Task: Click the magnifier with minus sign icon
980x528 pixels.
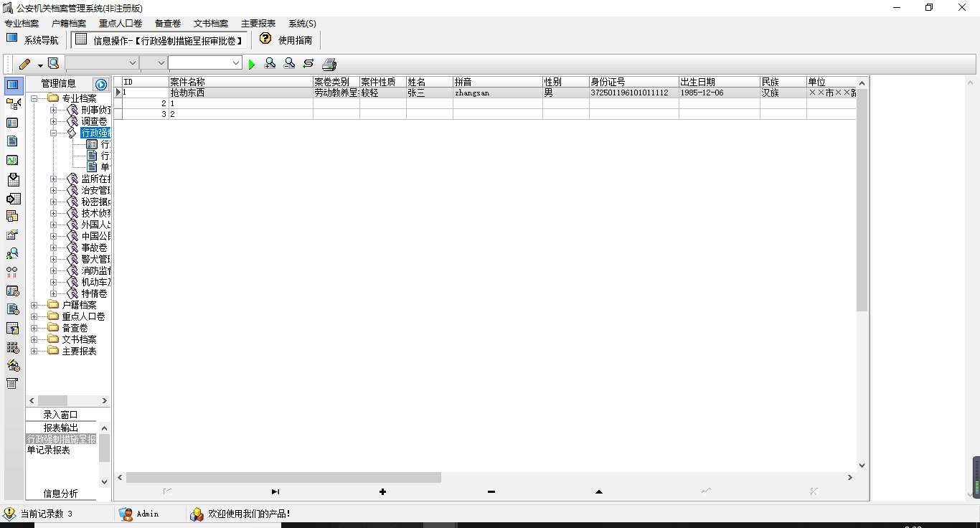Action: point(289,63)
